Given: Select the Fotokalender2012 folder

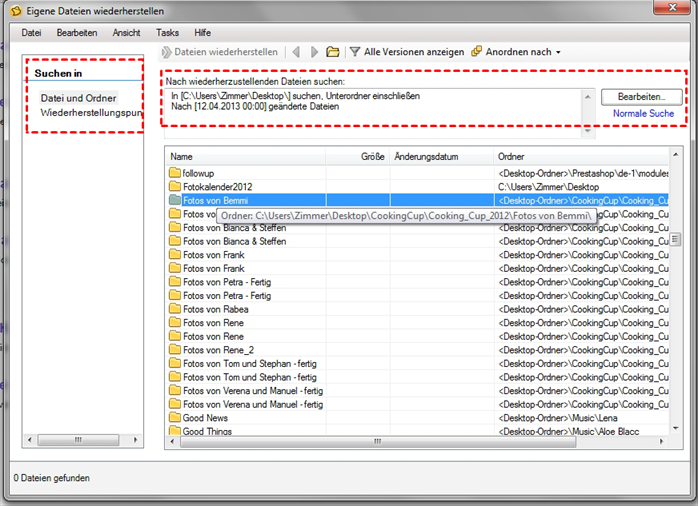Looking at the screenshot, I should pyautogui.click(x=418, y=187).
